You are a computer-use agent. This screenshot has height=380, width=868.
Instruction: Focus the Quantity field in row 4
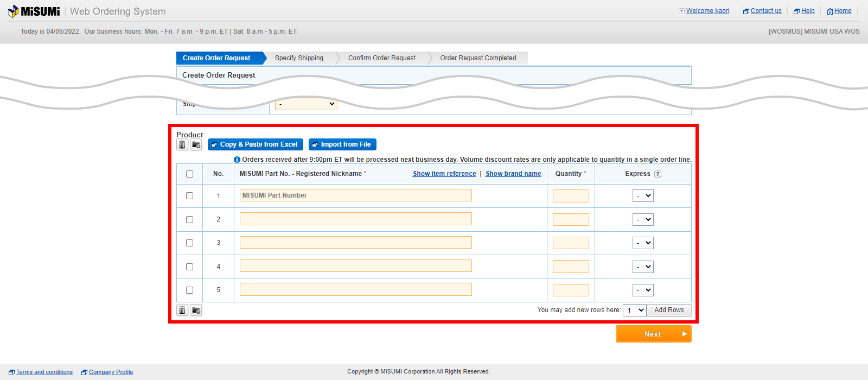tap(571, 267)
